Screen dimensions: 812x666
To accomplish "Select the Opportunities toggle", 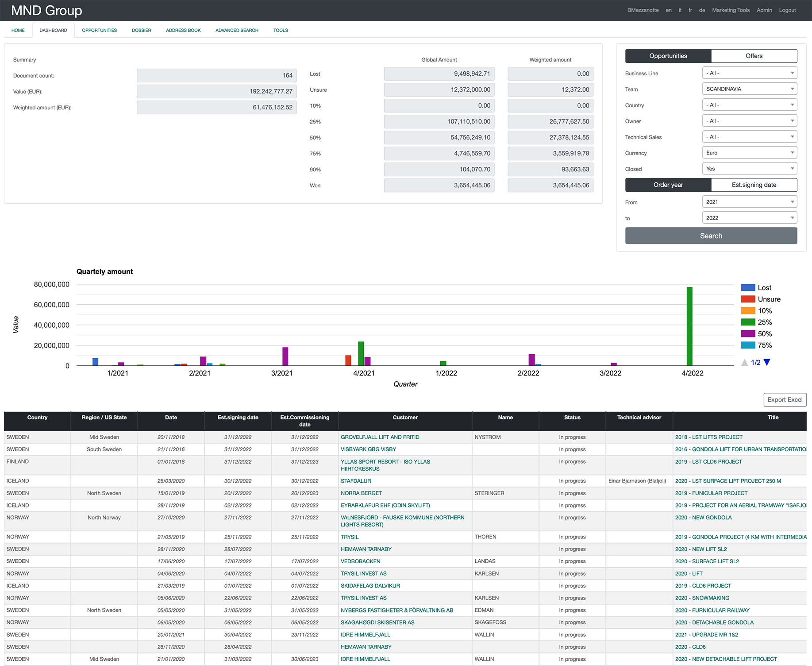I will tap(668, 56).
